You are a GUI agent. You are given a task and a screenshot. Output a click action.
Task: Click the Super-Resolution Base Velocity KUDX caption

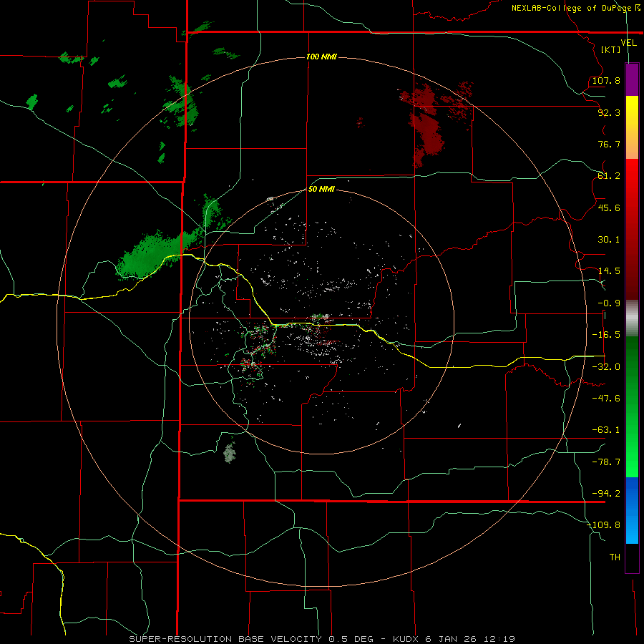point(322,639)
